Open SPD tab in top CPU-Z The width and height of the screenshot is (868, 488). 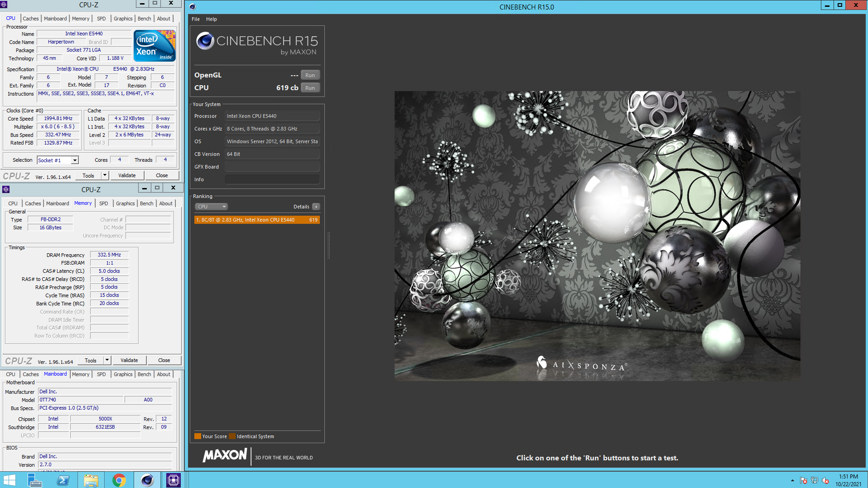(x=101, y=19)
